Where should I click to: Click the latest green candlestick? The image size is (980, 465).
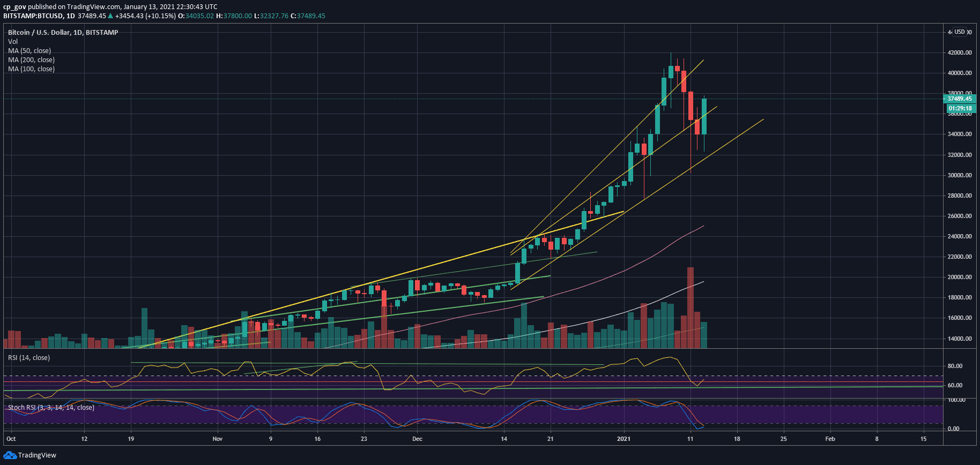pyautogui.click(x=704, y=116)
